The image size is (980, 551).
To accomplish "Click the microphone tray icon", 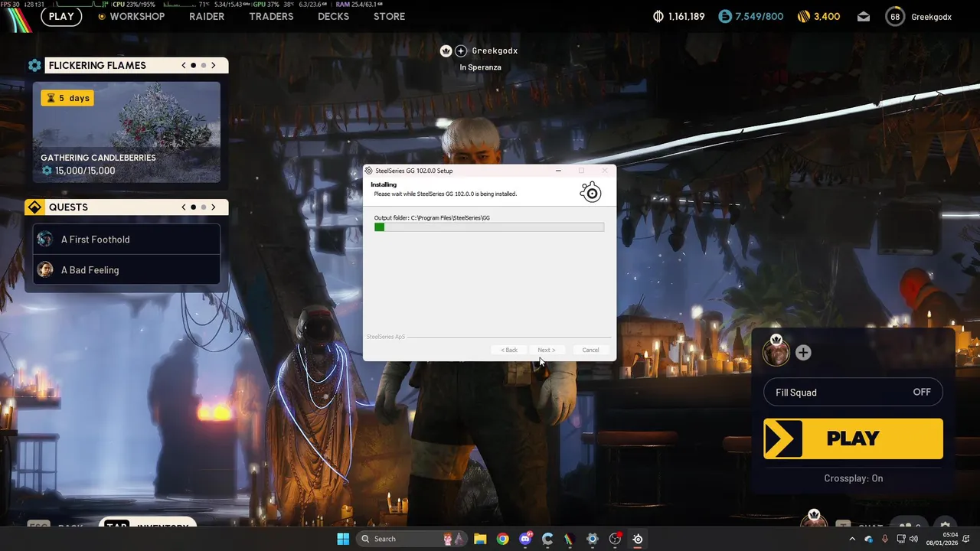I will click(x=885, y=539).
